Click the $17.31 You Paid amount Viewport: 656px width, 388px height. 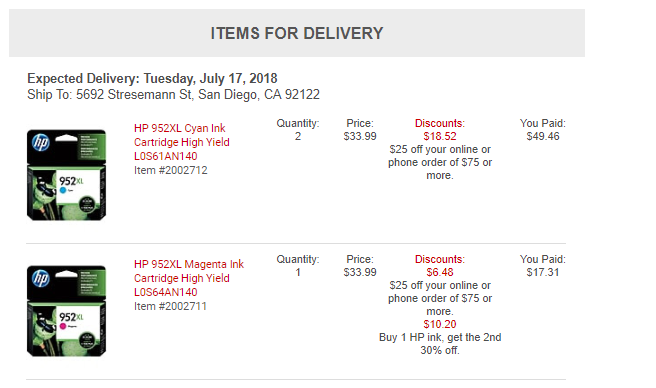click(543, 272)
